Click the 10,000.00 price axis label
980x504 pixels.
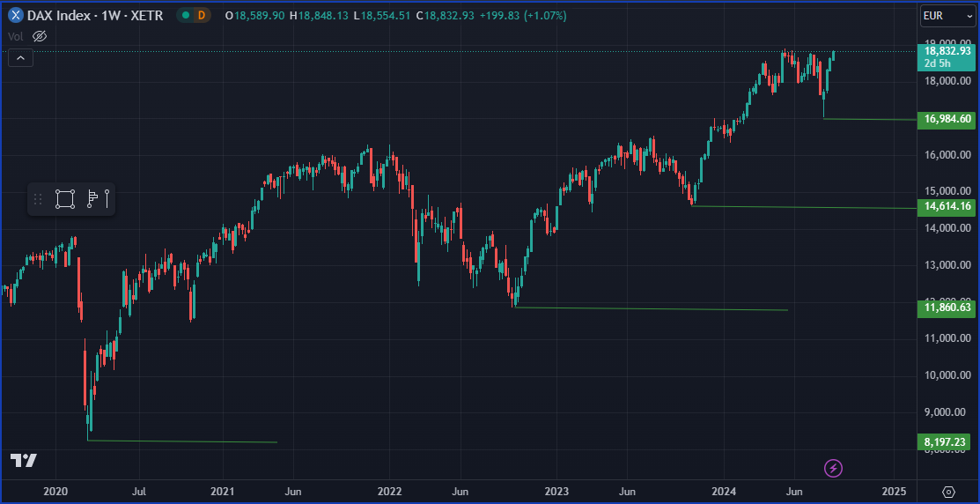tap(947, 375)
